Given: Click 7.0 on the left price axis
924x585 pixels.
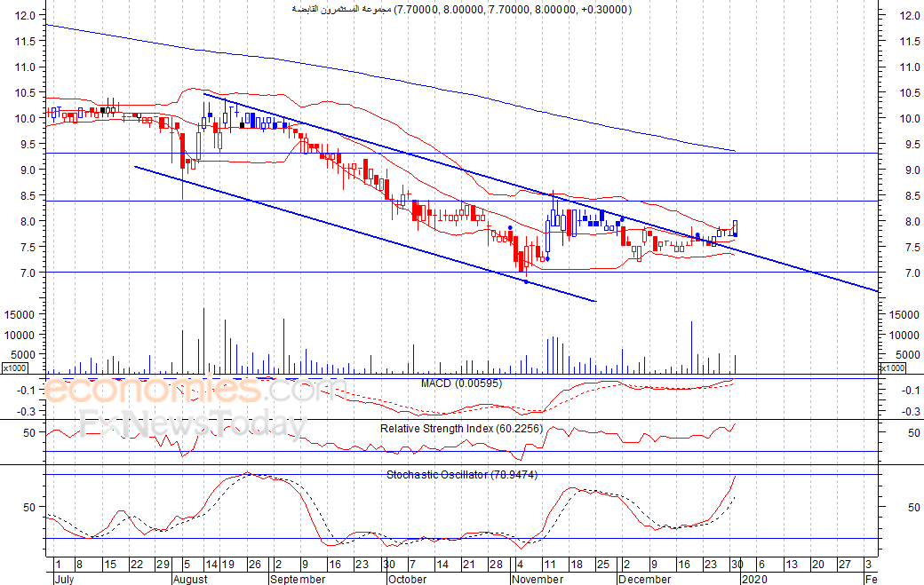Looking at the screenshot, I should (x=28, y=273).
